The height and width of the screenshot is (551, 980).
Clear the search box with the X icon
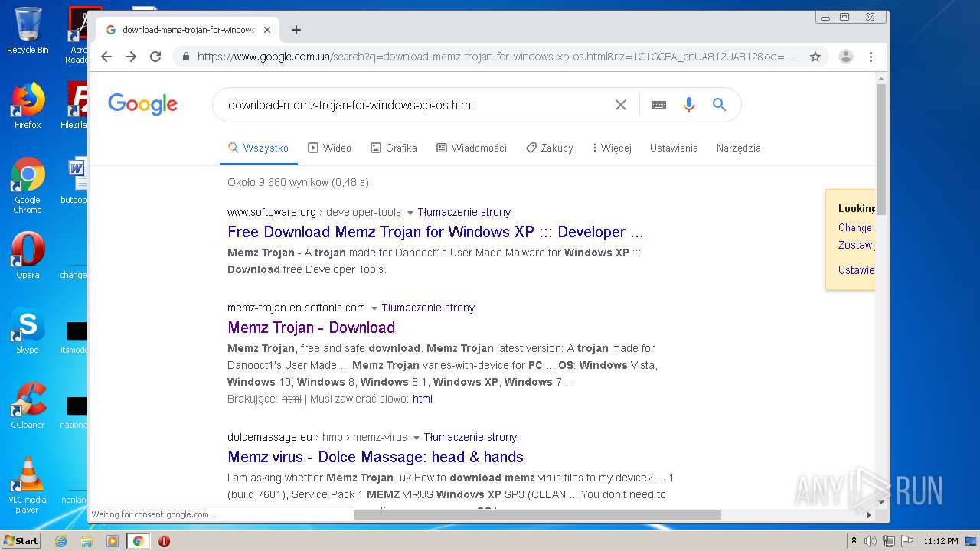pyautogui.click(x=621, y=105)
